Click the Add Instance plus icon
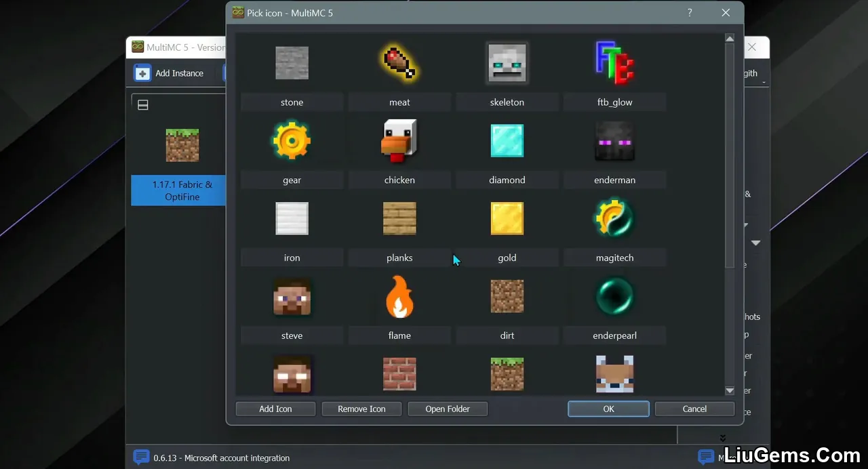The height and width of the screenshot is (469, 868). tap(142, 73)
